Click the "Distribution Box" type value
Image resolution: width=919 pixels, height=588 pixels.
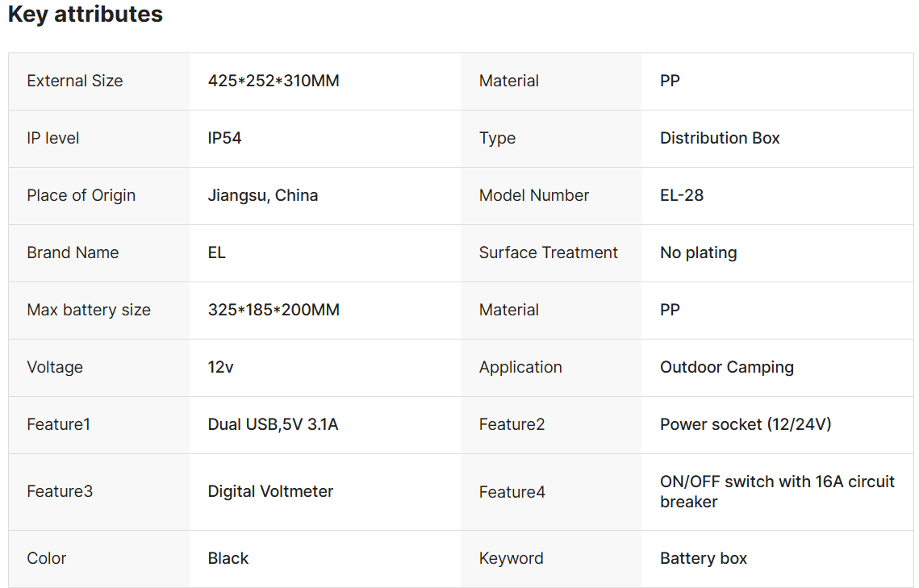(x=720, y=138)
